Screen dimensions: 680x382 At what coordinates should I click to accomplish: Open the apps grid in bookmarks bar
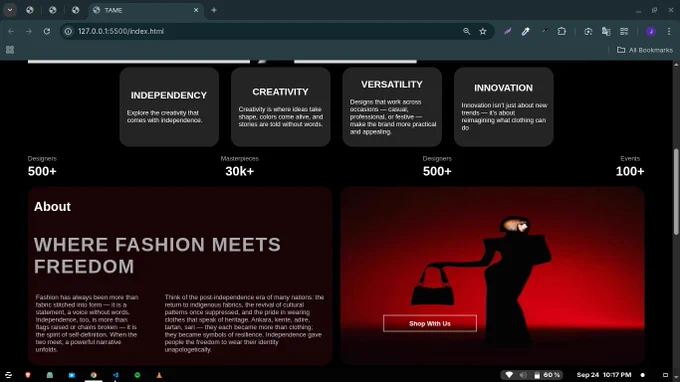(x=10, y=50)
